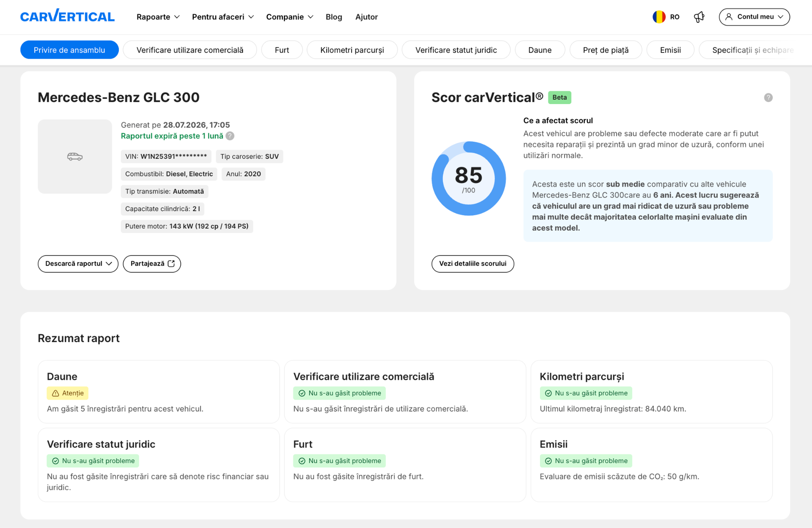
Task: Click the Mercedes-Benz GLC 300 heading
Action: (118, 97)
